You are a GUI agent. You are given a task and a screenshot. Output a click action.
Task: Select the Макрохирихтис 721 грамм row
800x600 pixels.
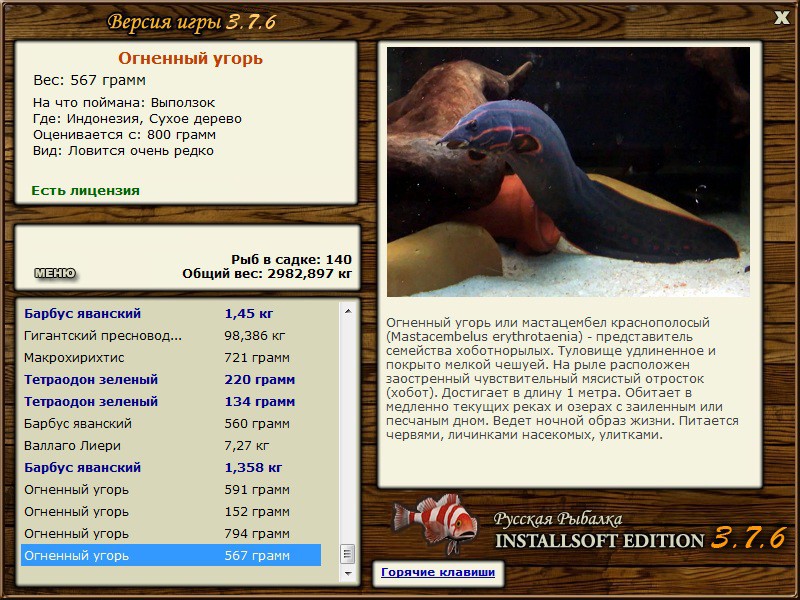(x=171, y=358)
